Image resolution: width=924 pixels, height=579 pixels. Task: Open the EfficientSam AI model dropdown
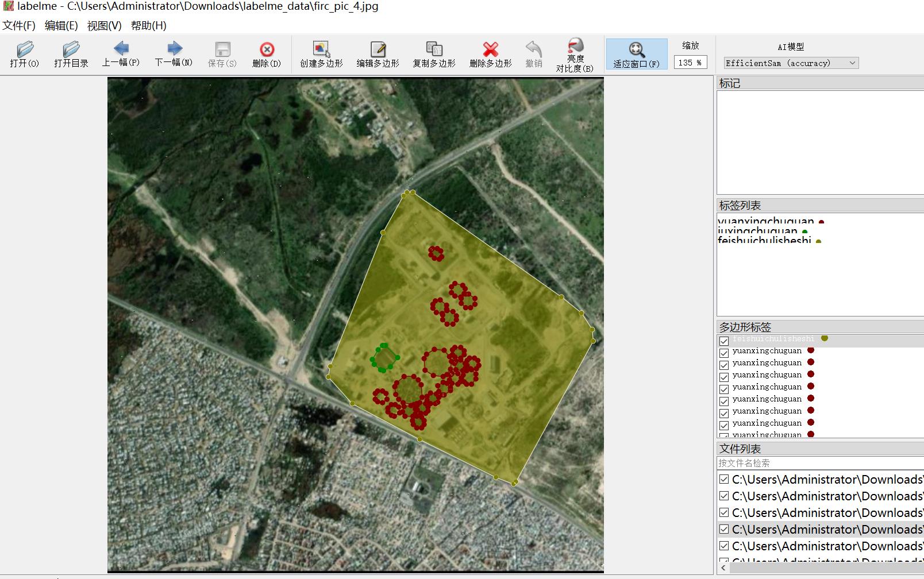(791, 63)
